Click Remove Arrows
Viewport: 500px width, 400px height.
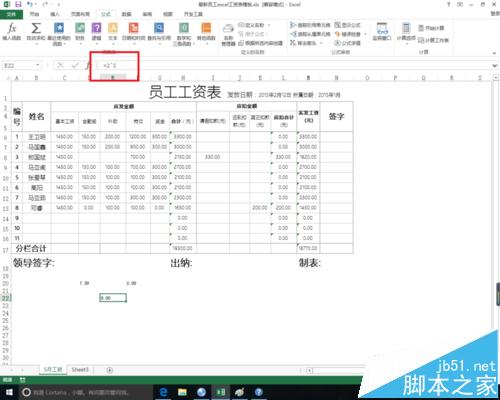pos(306,43)
